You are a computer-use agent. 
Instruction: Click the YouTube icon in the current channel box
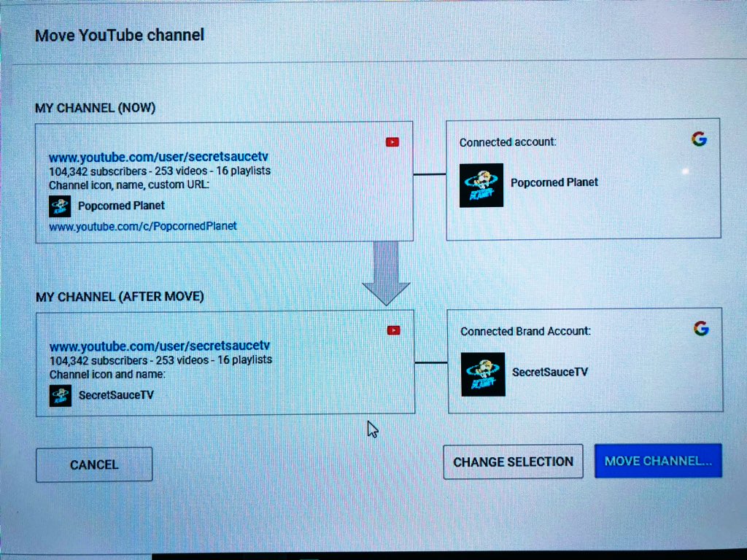tap(392, 142)
